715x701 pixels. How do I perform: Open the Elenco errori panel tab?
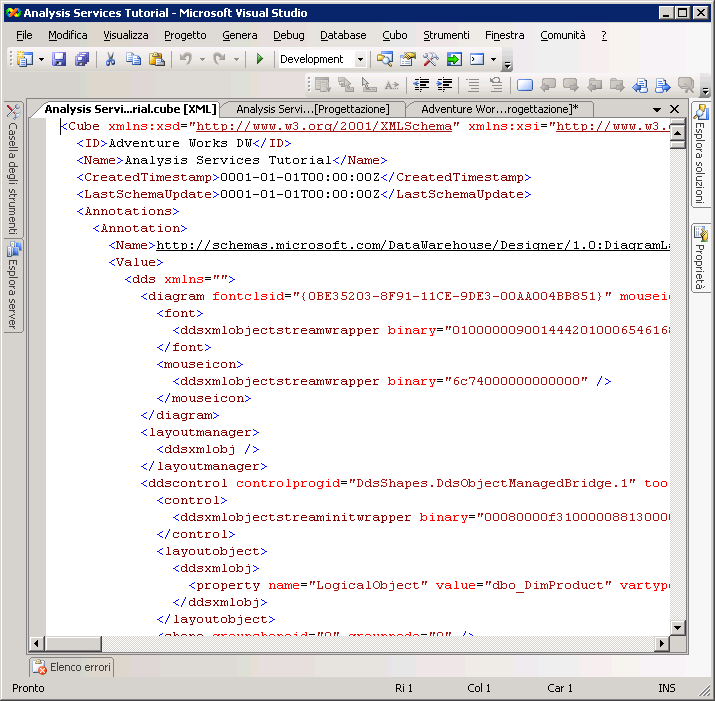72,667
